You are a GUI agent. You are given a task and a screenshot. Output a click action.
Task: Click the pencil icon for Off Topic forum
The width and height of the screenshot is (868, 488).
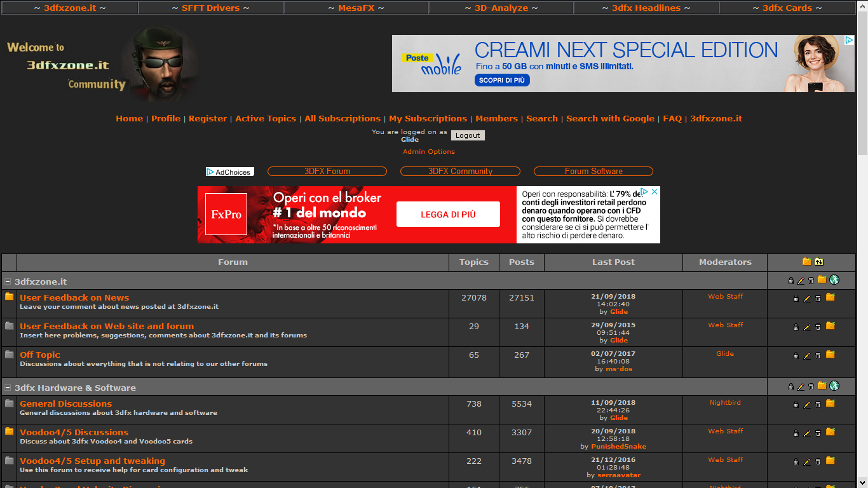[x=807, y=356]
